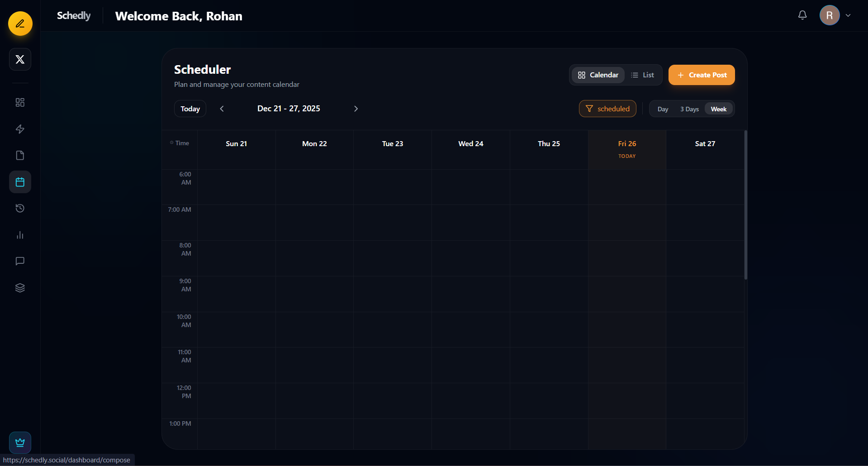Enable the Day view option

[662, 109]
